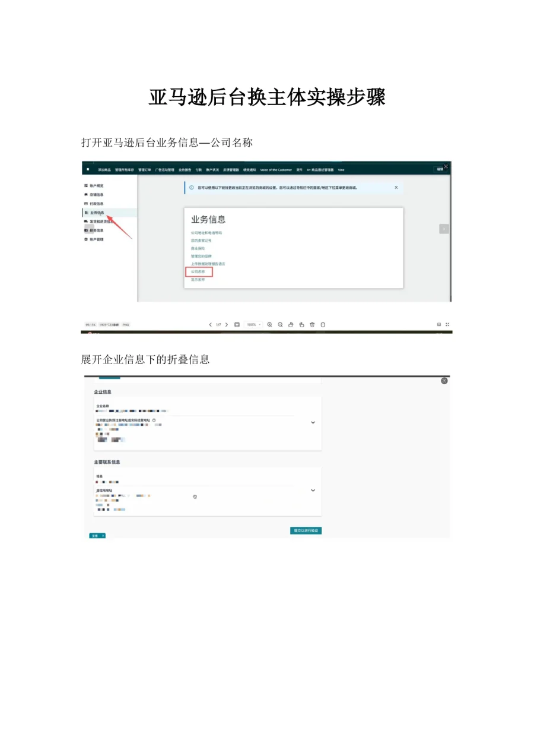The image size is (534, 756).
Task: Click the 编辑 button in the nav bar
Action: (x=440, y=169)
